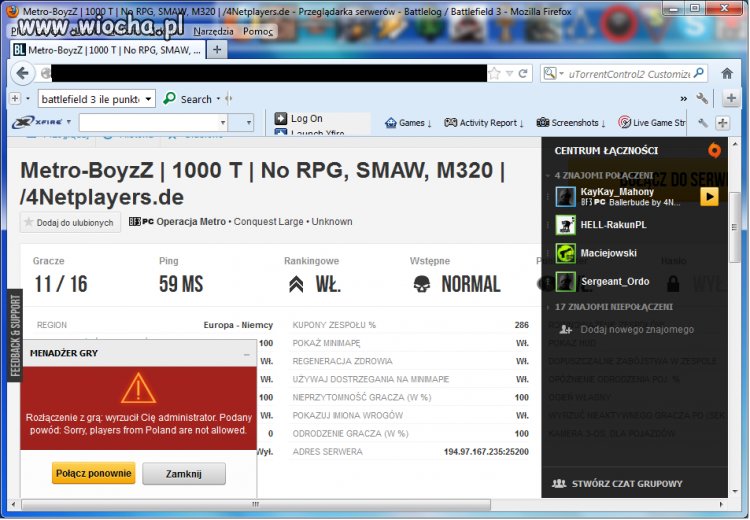The image size is (750, 520).
Task: Click Połącz ponownie button
Action: (94, 473)
